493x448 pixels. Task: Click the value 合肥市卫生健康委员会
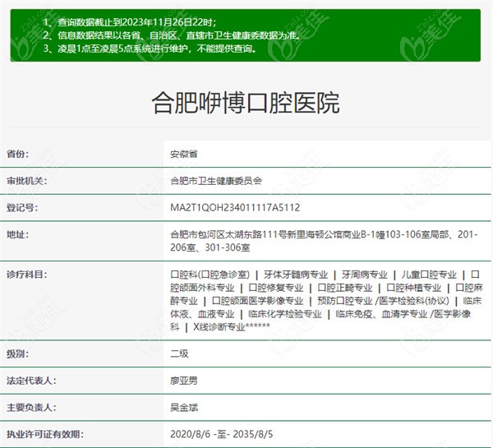(x=215, y=180)
